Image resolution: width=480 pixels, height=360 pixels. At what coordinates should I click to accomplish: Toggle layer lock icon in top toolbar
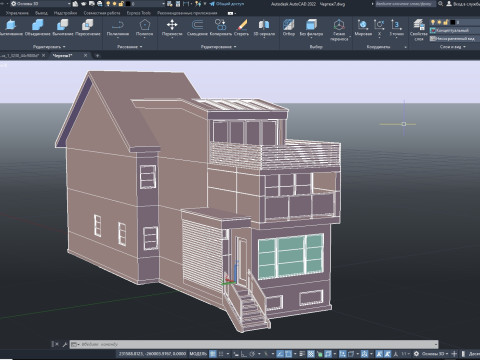click(x=121, y=4)
